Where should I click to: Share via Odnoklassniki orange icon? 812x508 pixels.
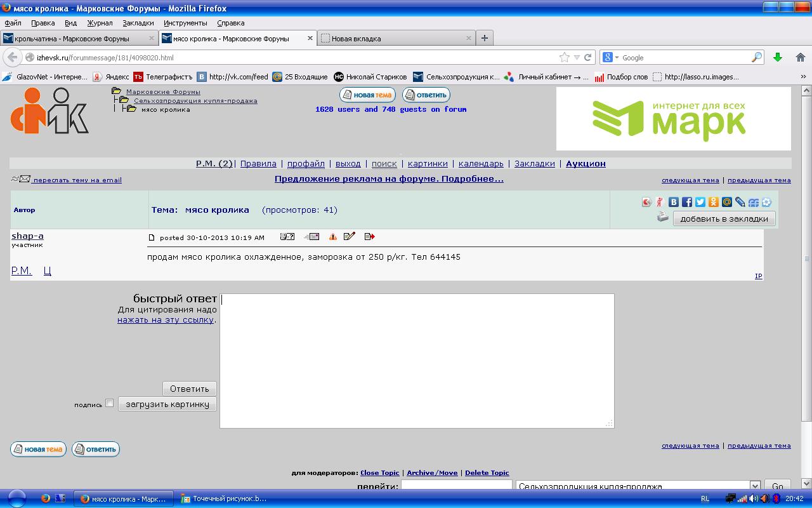(x=714, y=202)
